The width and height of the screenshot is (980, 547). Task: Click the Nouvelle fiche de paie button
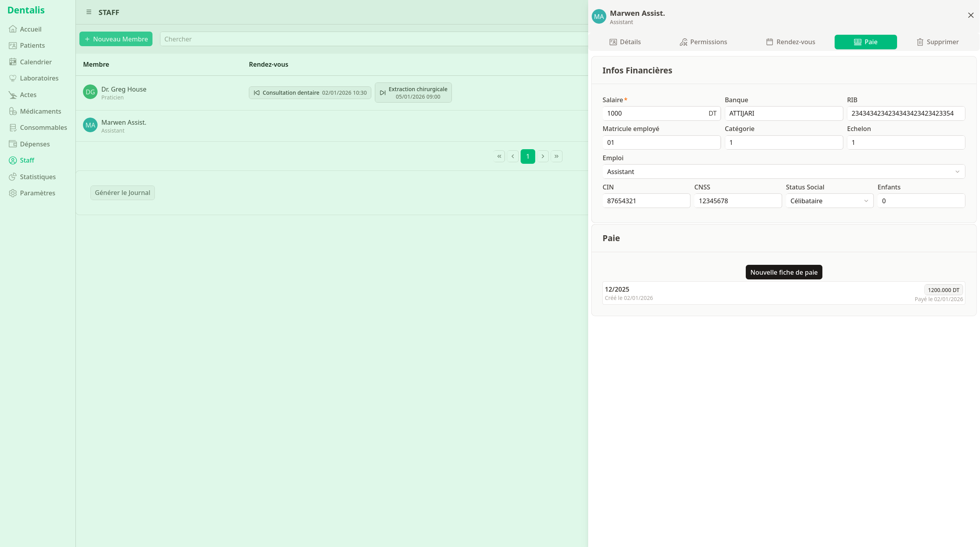coord(784,272)
